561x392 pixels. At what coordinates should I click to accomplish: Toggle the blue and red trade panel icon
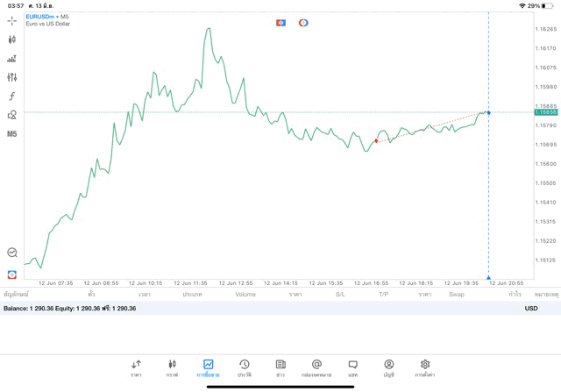[280, 23]
